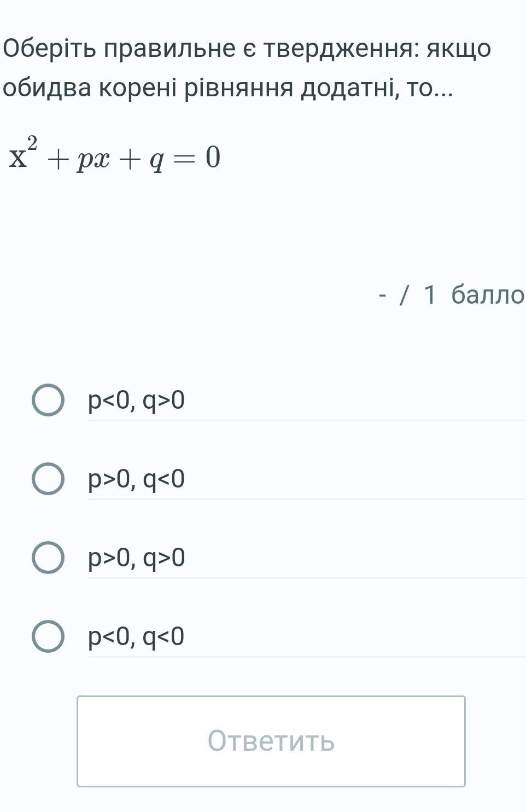
Task: Tap the 'p>0, q>0' answer text
Action: pos(137,558)
